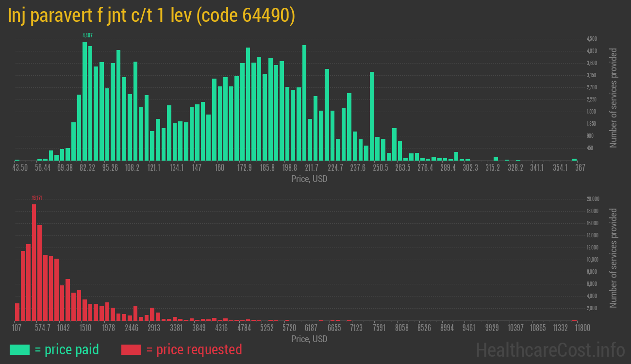This screenshot has width=631, height=364.
Task: Click the 4,407 peak label in green chart
Action: pos(87,35)
